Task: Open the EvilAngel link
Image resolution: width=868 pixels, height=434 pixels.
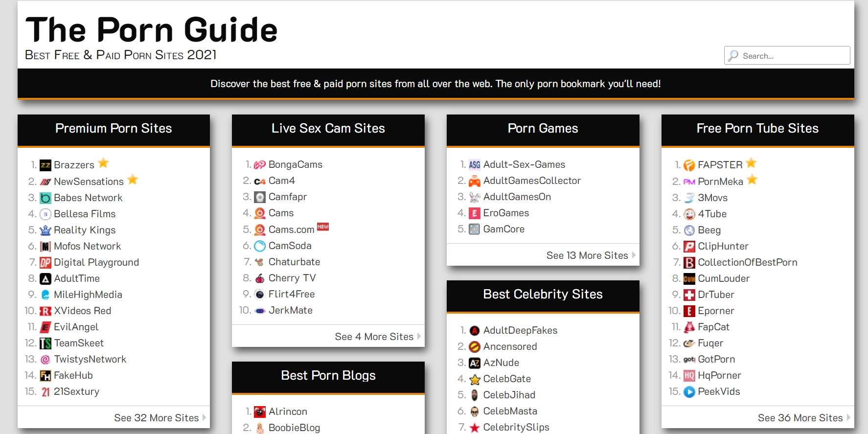Action: tap(76, 327)
